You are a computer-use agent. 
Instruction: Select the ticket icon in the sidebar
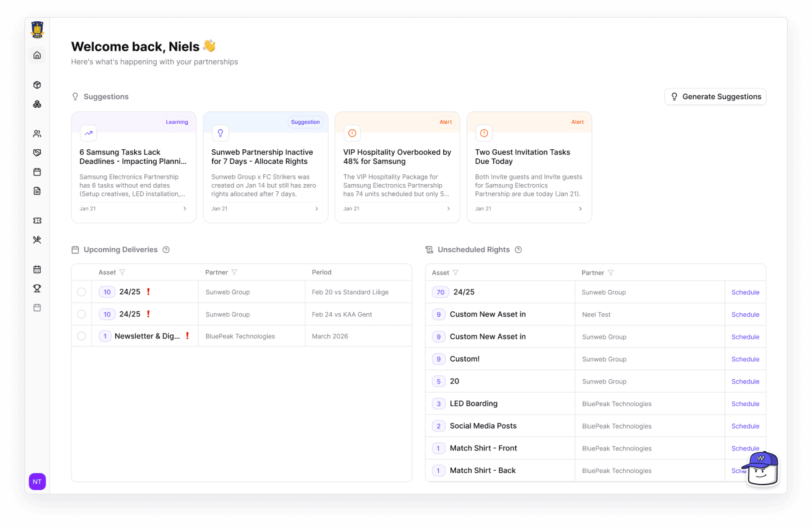37,220
